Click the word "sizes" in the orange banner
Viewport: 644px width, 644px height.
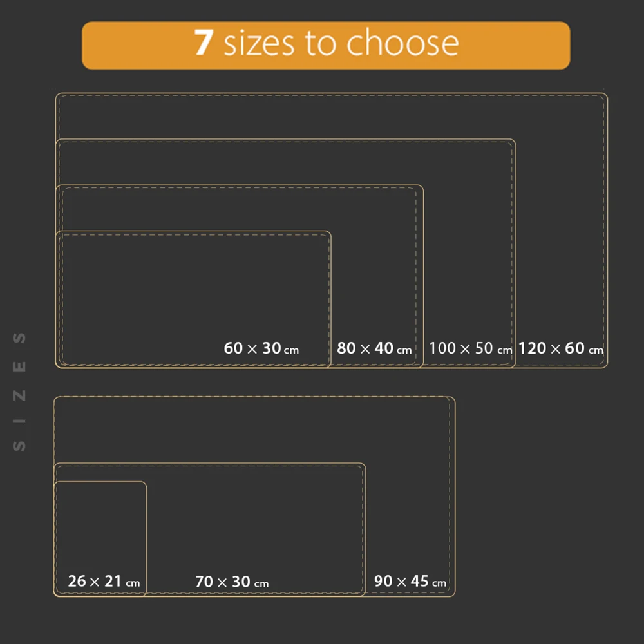[260, 43]
